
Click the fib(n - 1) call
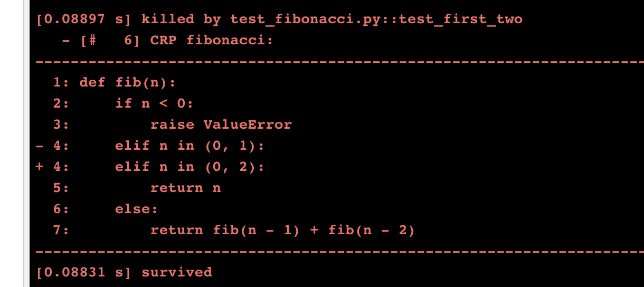click(x=257, y=230)
